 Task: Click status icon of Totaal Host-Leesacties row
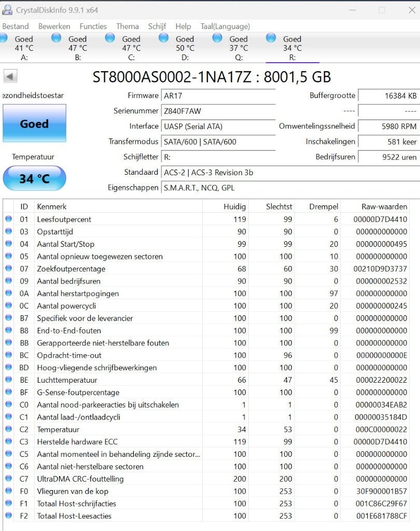pyautogui.click(x=8, y=515)
